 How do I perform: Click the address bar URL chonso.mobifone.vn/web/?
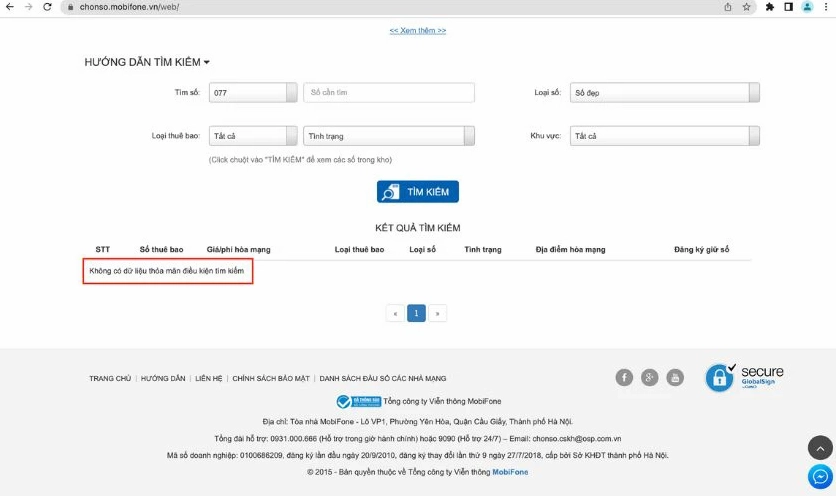130,7
